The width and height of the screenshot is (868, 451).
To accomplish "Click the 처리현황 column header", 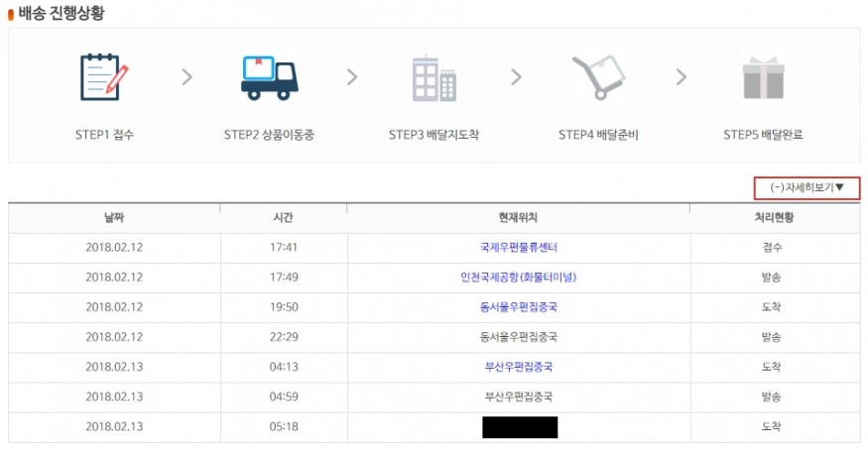I will pyautogui.click(x=772, y=217).
